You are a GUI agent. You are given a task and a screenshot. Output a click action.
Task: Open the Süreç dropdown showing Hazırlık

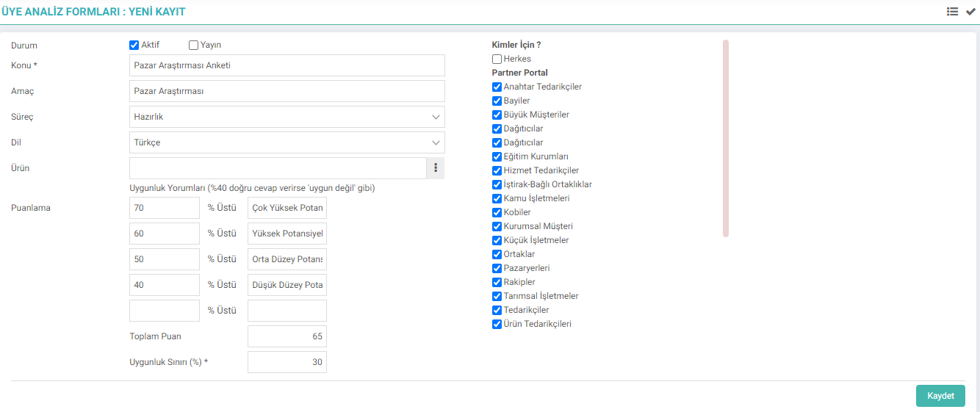pos(287,117)
